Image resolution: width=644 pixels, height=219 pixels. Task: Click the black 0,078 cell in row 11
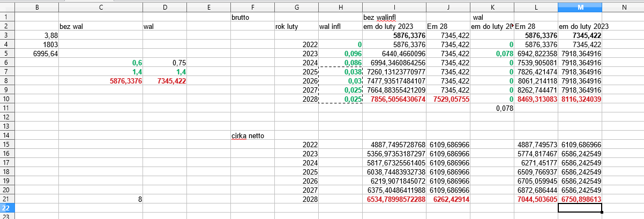coord(492,108)
